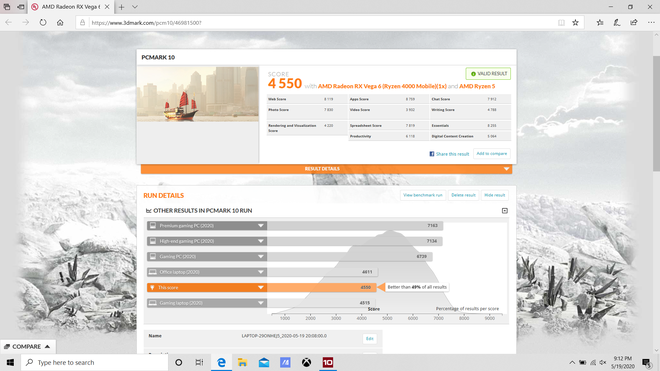
Task: Click Add to compare button
Action: tap(492, 154)
